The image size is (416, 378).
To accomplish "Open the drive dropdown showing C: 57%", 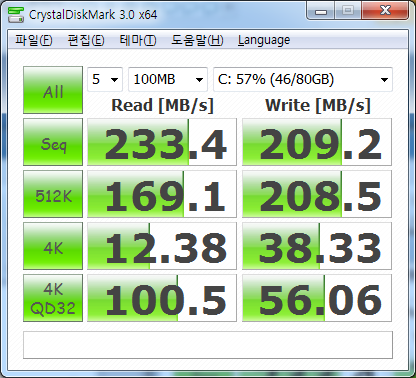I will tap(303, 79).
